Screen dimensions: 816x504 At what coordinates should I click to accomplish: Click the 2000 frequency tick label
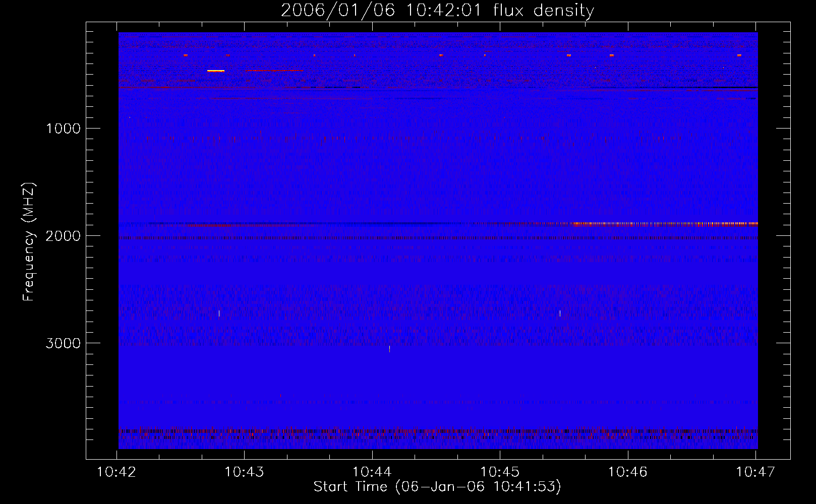pos(63,236)
